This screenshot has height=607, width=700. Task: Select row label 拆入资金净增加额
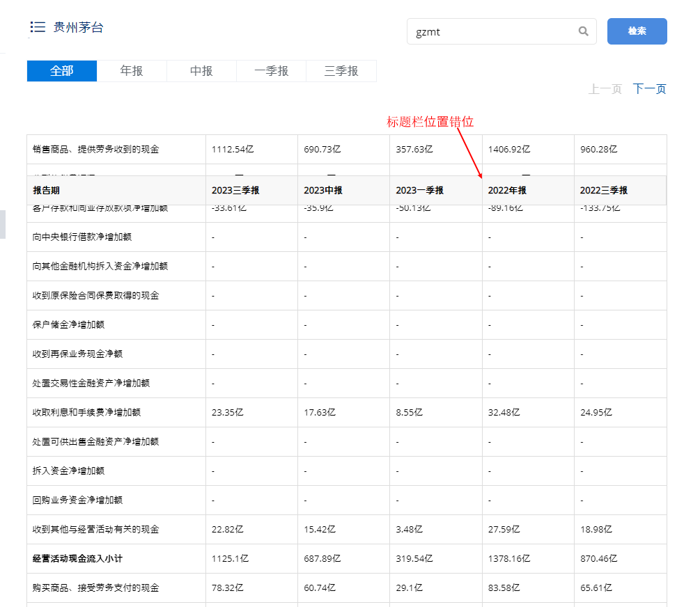(68, 471)
